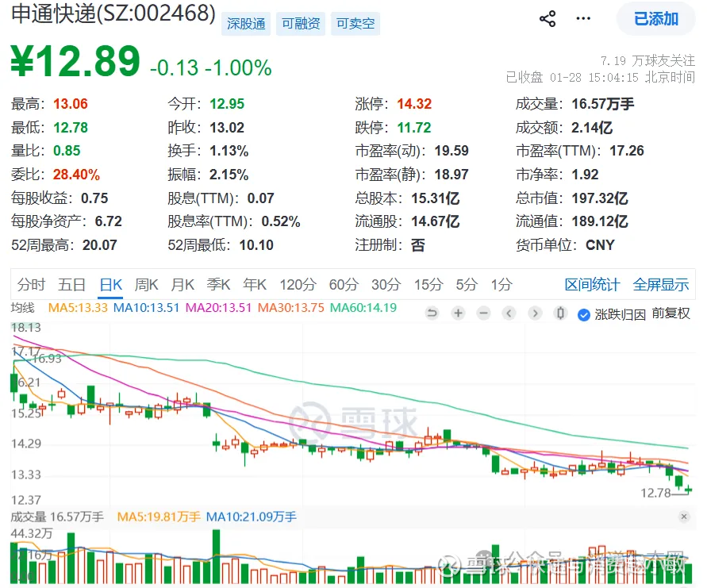Click the stock title 申通快递(SZ:002468)
The image size is (707, 588).
pyautogui.click(x=113, y=14)
